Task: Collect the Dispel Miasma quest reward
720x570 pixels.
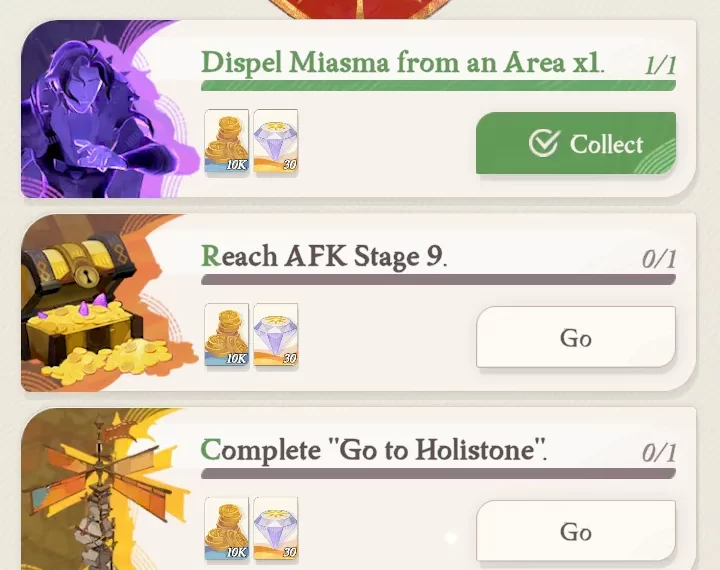Action: tap(576, 143)
